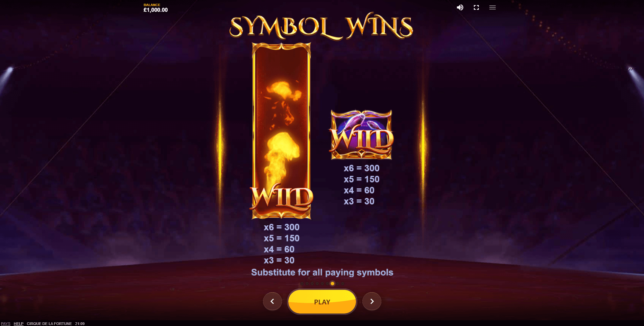
Task: Mute the game sound via speaker icon
Action: tap(460, 7)
